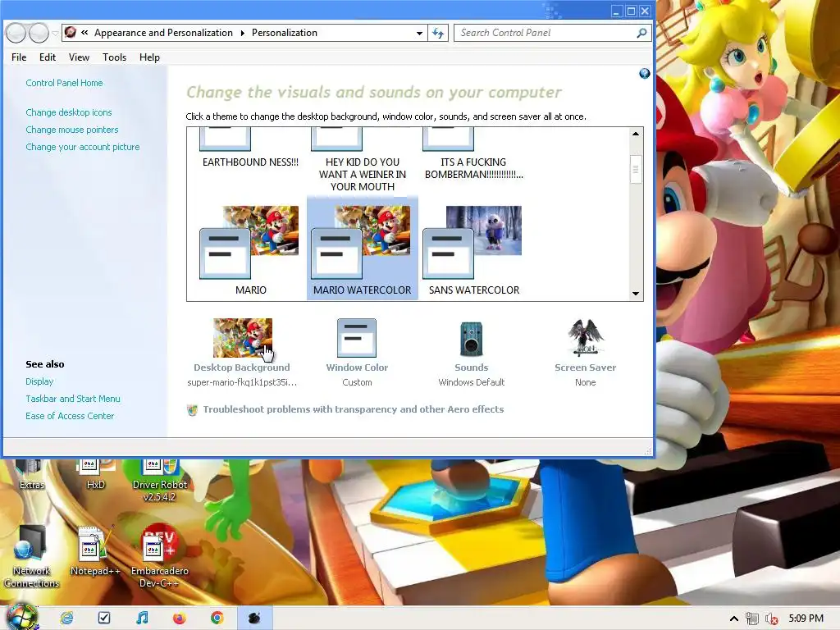Open the Notepad++ desktop shortcut
This screenshot has width=840, height=630.
95,550
